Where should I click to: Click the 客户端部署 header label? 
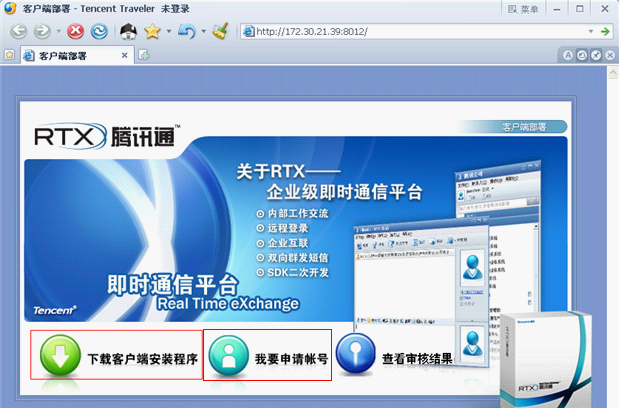coord(524,127)
